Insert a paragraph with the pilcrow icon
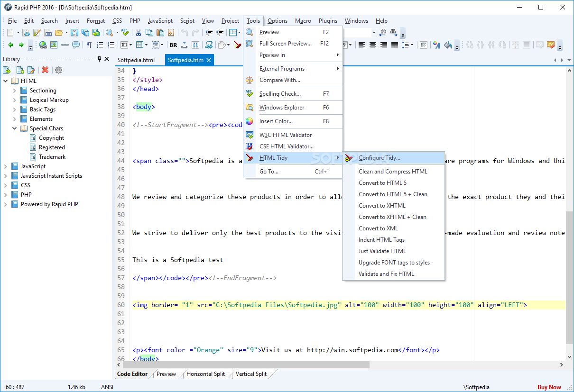574x392 pixels. [89, 45]
